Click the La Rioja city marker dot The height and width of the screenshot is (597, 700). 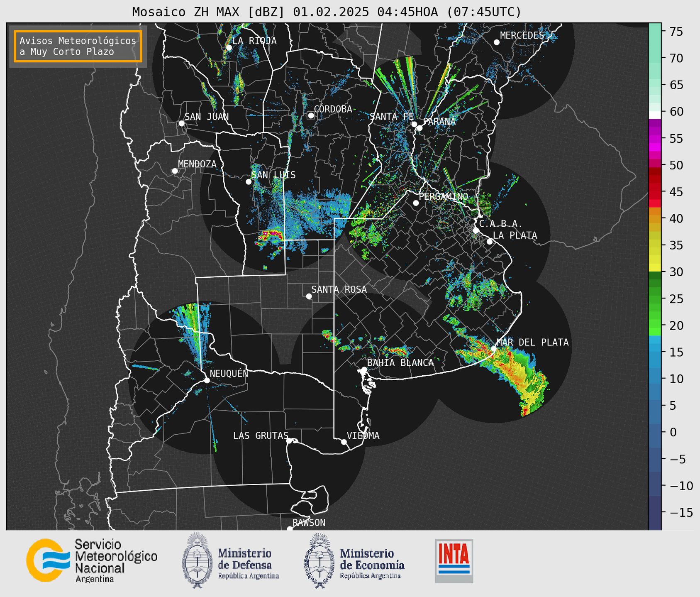click(x=229, y=48)
